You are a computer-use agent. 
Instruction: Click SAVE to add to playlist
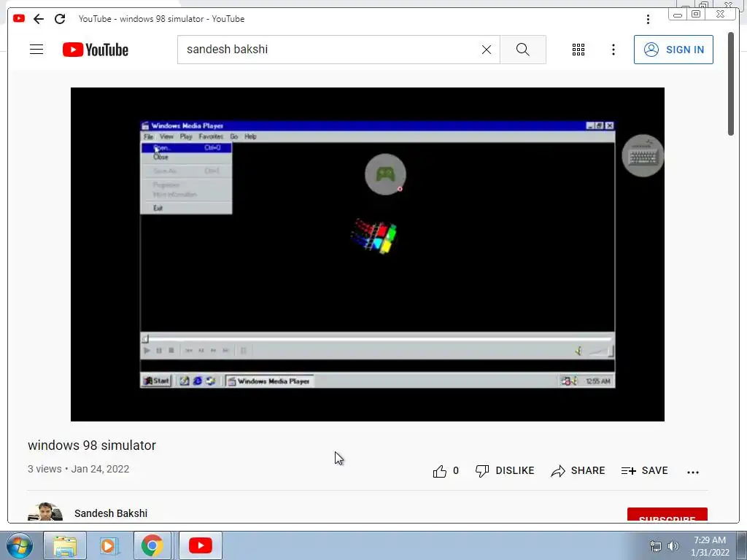[644, 471]
